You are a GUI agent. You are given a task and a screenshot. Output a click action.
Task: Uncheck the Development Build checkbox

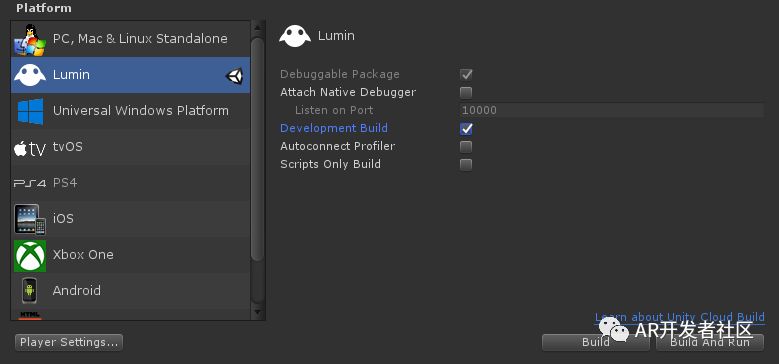pyautogui.click(x=466, y=129)
